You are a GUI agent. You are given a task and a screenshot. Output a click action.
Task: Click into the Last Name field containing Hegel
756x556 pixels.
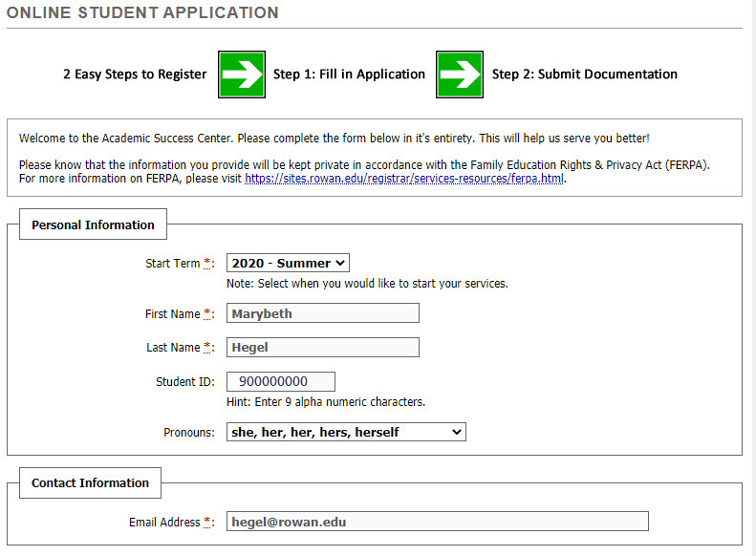coord(322,348)
